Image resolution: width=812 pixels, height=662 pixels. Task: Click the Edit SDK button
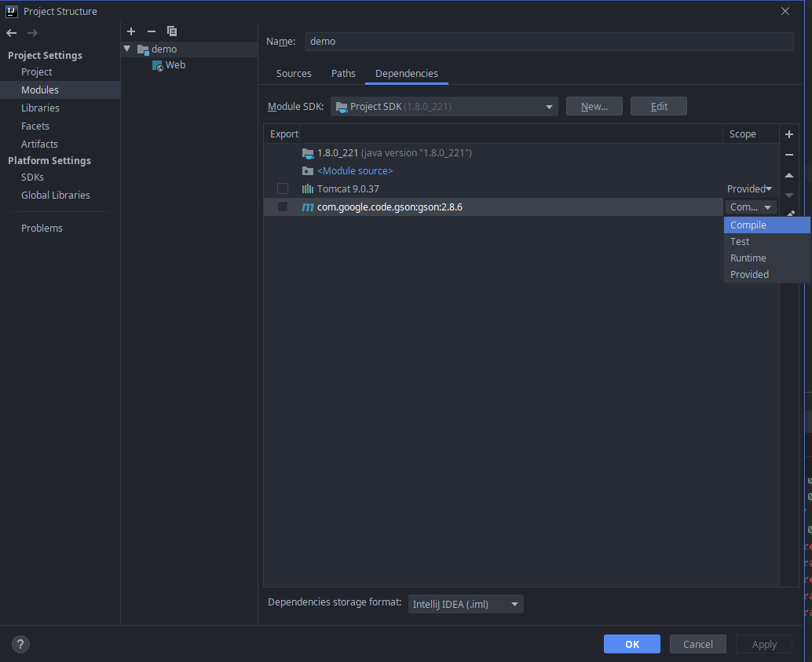[658, 107]
